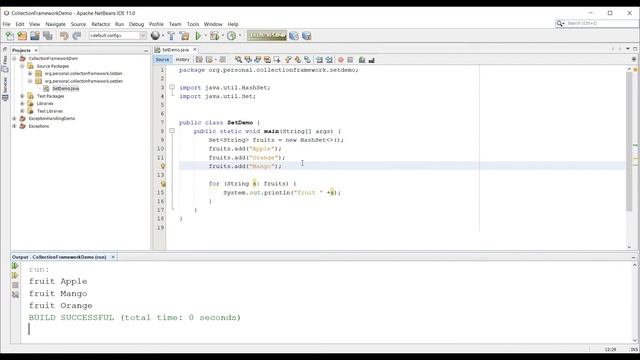Select SetDemo.java in project tree

coord(65,89)
